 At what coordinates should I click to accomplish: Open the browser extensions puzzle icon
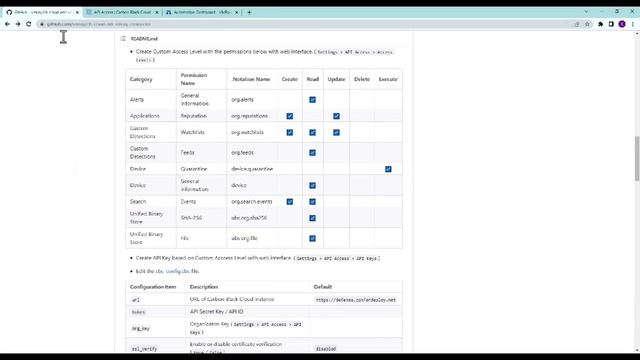tap(600, 24)
